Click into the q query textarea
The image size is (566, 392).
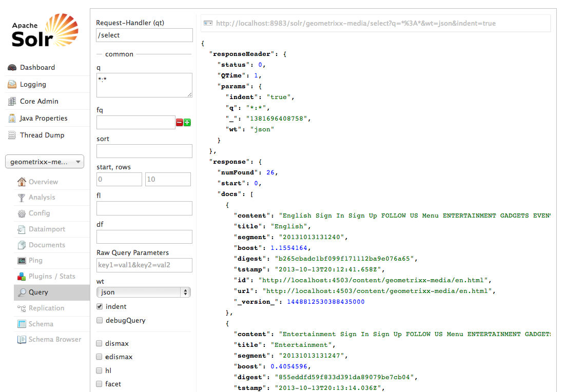point(144,85)
